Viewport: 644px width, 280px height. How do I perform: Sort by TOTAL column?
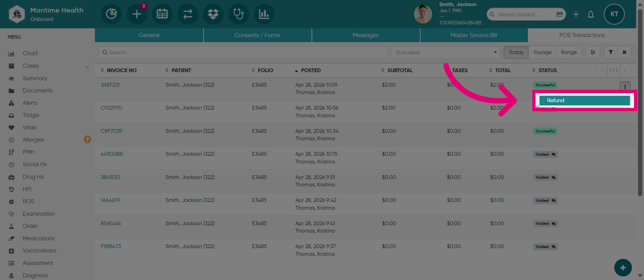500,70
